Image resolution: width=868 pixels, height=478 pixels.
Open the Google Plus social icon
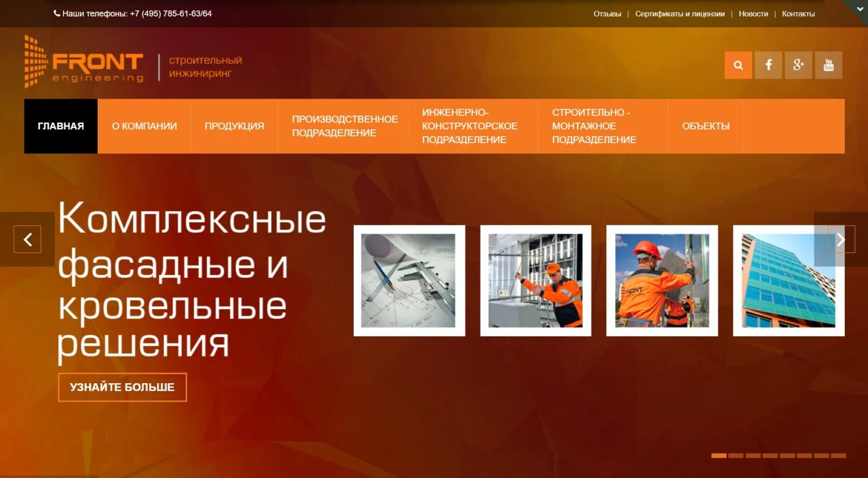coord(799,65)
